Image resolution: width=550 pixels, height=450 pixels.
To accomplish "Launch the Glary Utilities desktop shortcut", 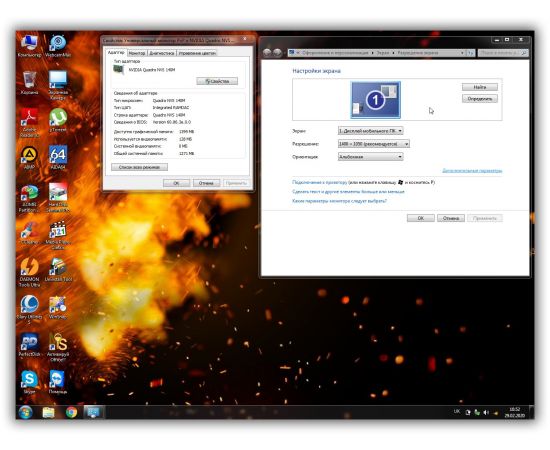I will click(x=29, y=310).
